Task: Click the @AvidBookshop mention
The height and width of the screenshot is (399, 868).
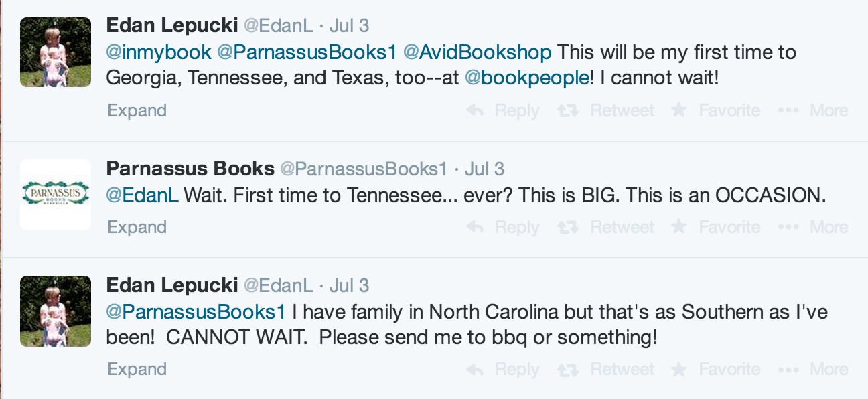Action: [x=477, y=52]
